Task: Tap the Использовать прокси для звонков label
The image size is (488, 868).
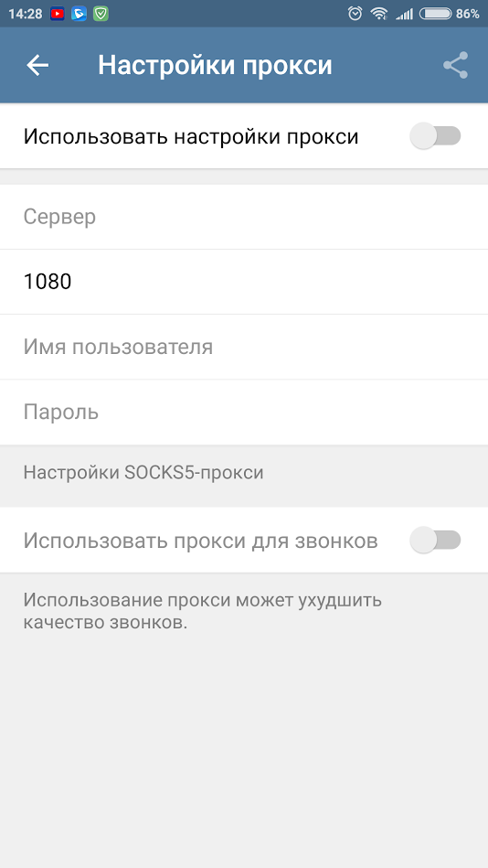Action: 200,541
